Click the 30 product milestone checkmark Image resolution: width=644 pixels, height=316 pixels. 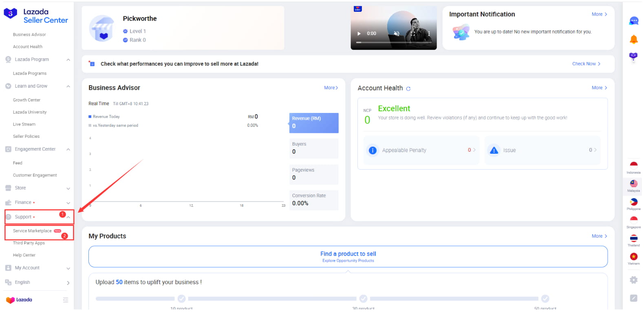coord(363,299)
